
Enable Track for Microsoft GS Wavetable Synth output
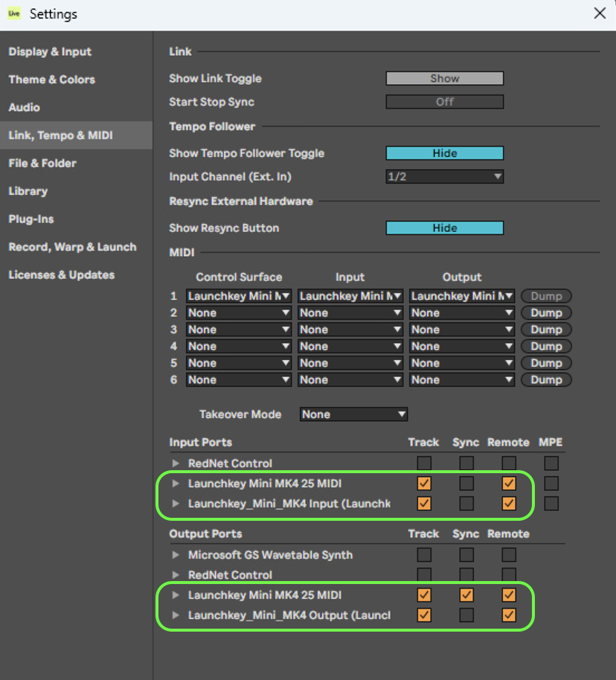click(424, 555)
